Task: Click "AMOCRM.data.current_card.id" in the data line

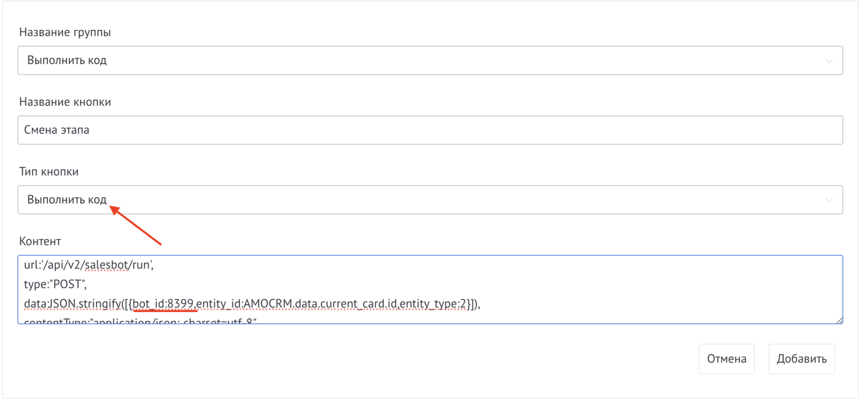Action: click(320, 304)
